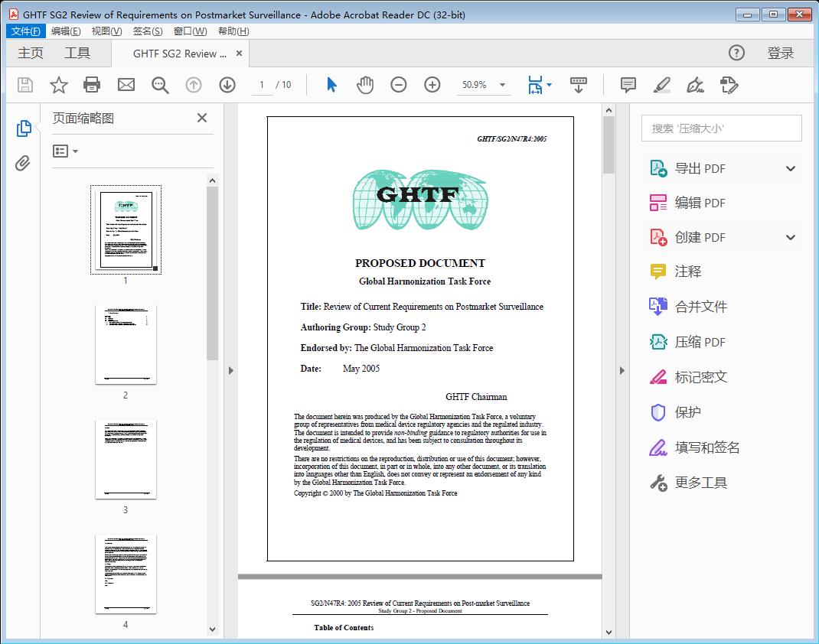Switch to the 主页 tab
The width and height of the screenshot is (819, 644).
[x=31, y=54]
